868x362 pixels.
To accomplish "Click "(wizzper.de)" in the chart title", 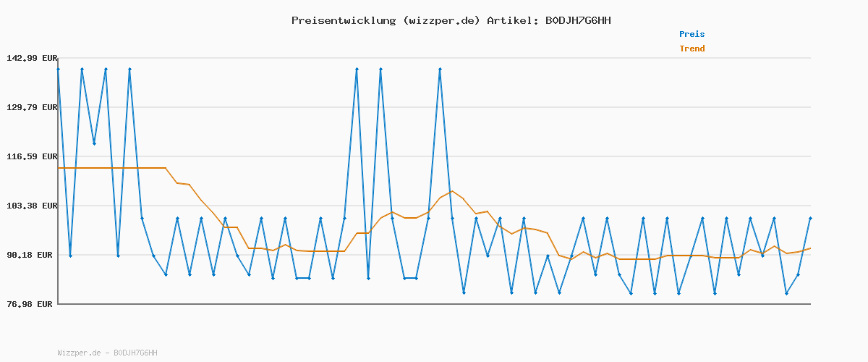I will (x=441, y=20).
